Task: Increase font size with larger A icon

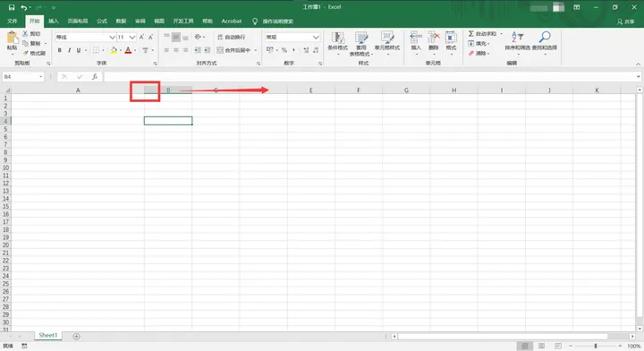Action: (x=141, y=37)
